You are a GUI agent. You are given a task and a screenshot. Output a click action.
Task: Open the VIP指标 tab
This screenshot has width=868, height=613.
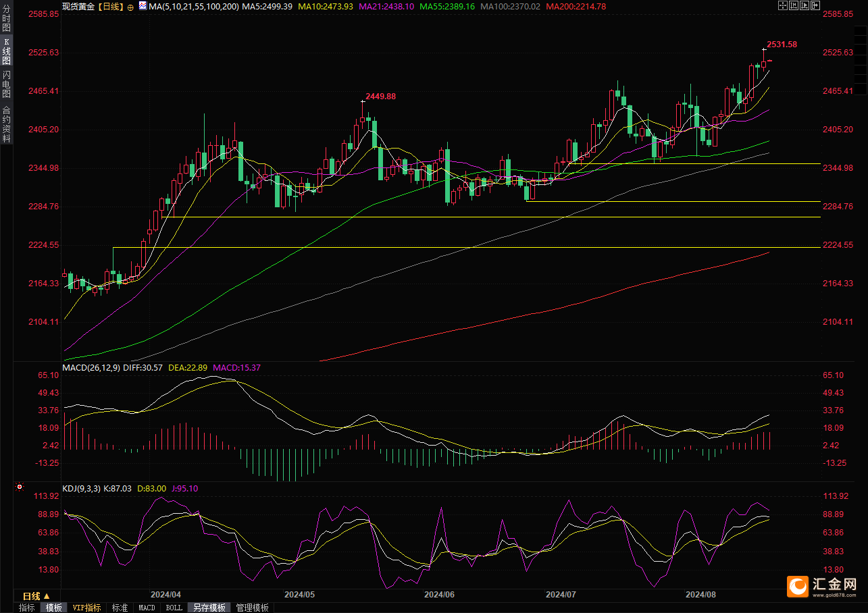point(87,608)
